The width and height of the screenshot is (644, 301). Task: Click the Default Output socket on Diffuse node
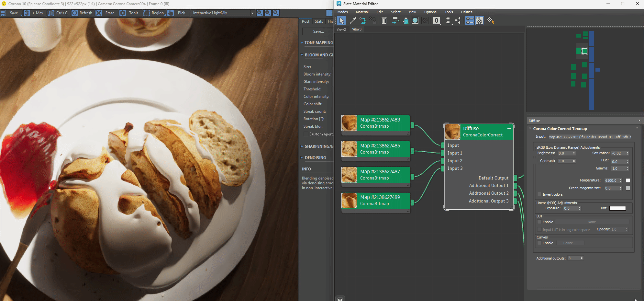click(x=516, y=178)
